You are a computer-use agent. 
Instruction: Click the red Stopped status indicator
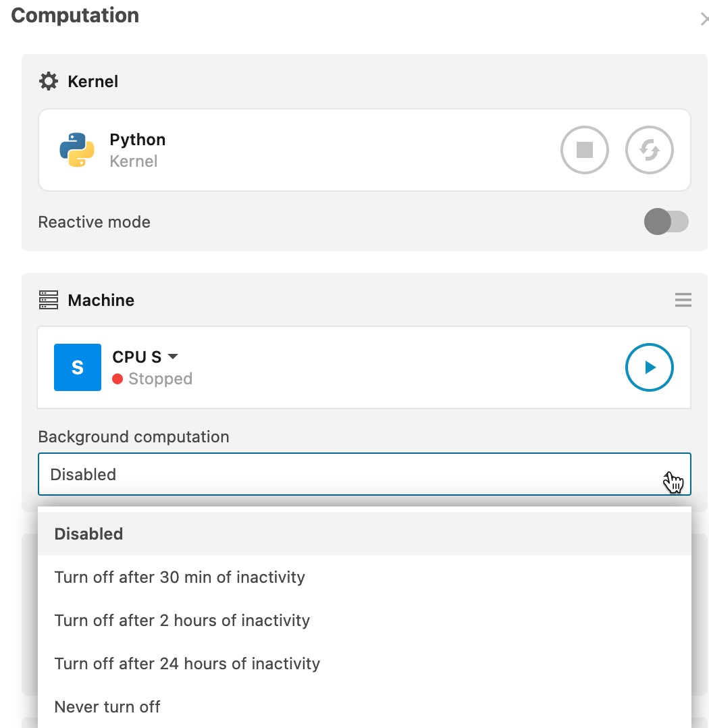point(117,379)
